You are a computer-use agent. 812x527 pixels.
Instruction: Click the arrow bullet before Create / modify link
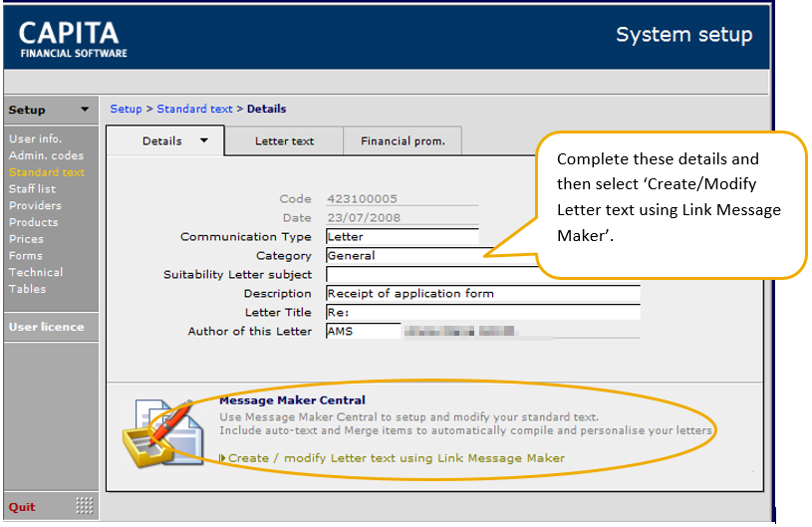pyautogui.click(x=222, y=458)
